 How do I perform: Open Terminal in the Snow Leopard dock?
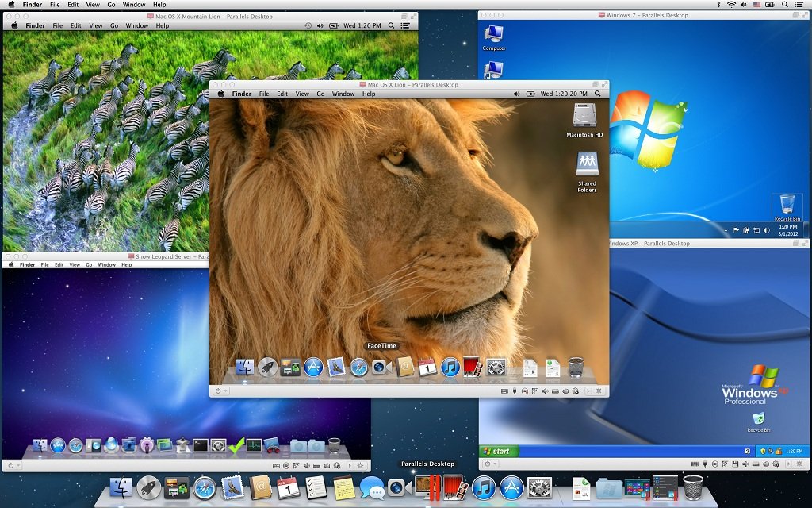point(201,446)
